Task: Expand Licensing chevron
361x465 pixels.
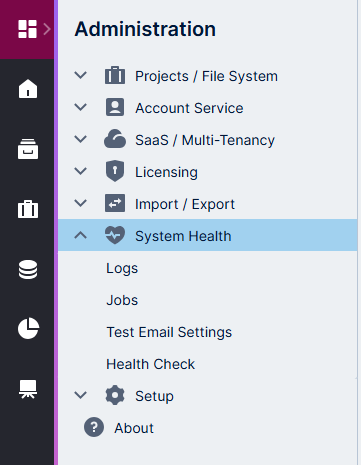Action: (81, 171)
